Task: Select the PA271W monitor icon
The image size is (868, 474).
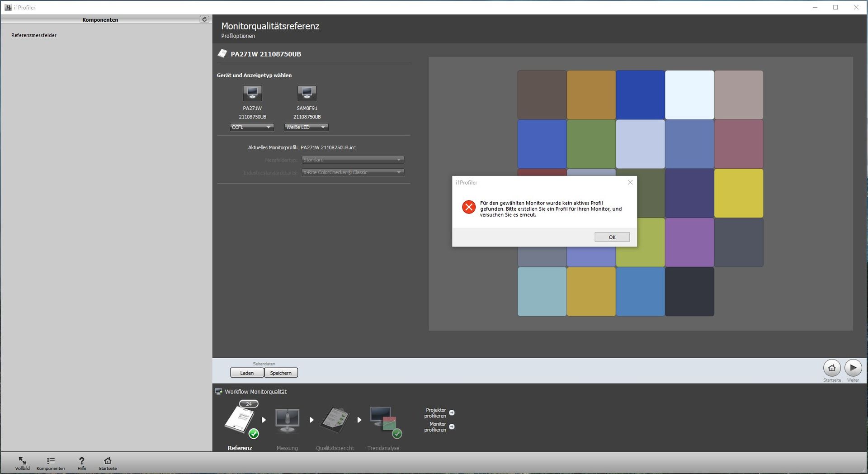Action: [x=252, y=93]
